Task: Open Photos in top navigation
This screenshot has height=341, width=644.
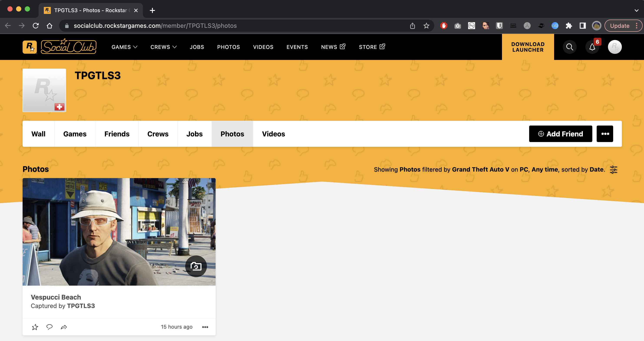Action: click(228, 47)
